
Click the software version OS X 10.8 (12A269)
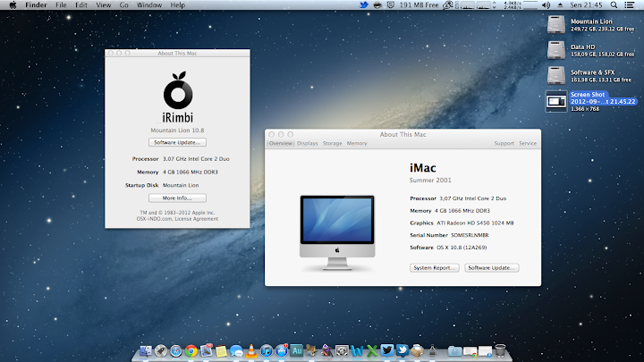(x=462, y=248)
